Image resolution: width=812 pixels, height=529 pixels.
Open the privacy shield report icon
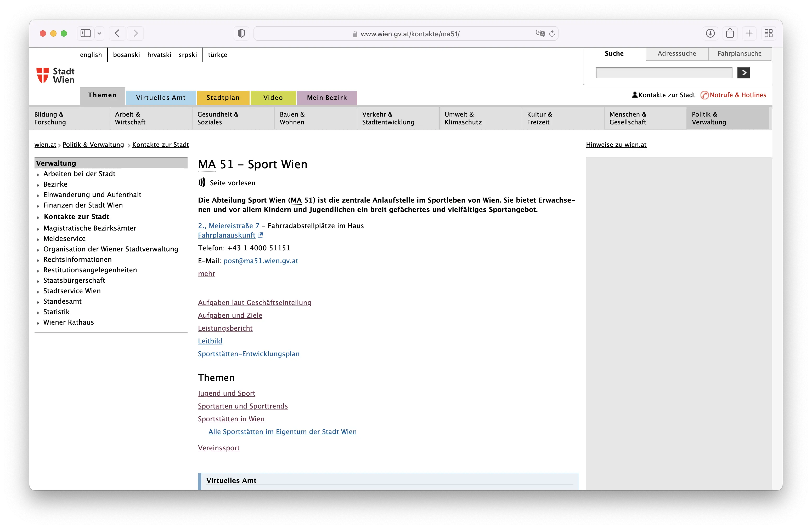241,33
